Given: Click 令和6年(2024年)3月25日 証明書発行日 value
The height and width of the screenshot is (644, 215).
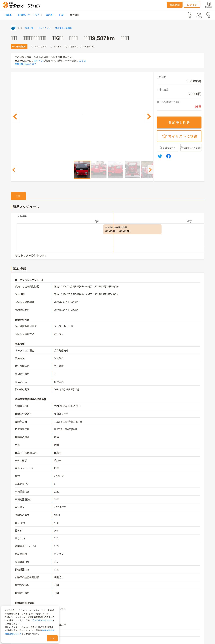Looking at the screenshot, I should pos(67,406).
